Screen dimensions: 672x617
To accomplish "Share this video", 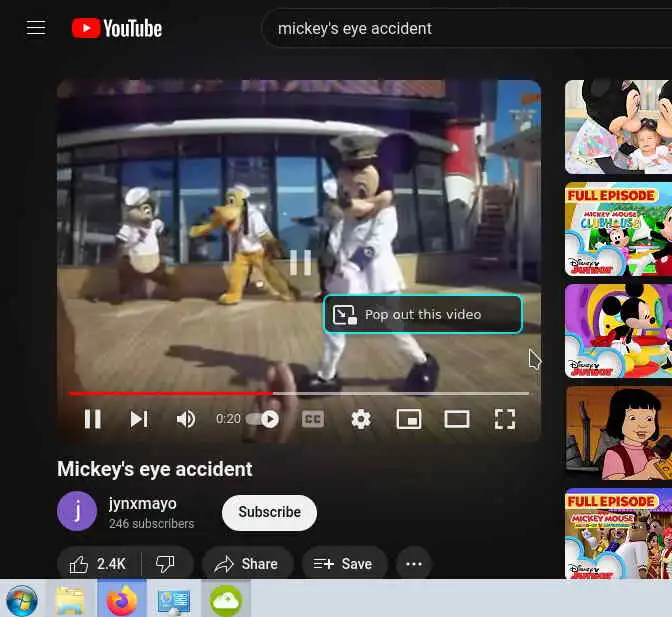I will 247,563.
